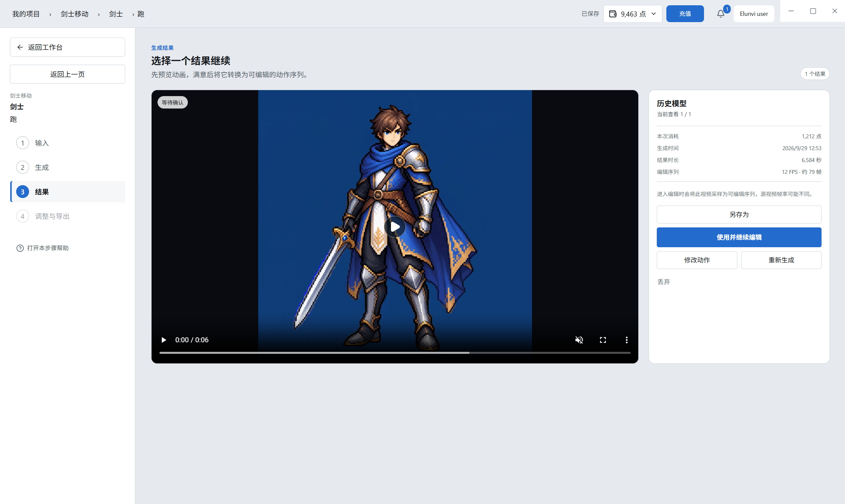
Task: Click the notification bell icon
Action: pyautogui.click(x=721, y=14)
